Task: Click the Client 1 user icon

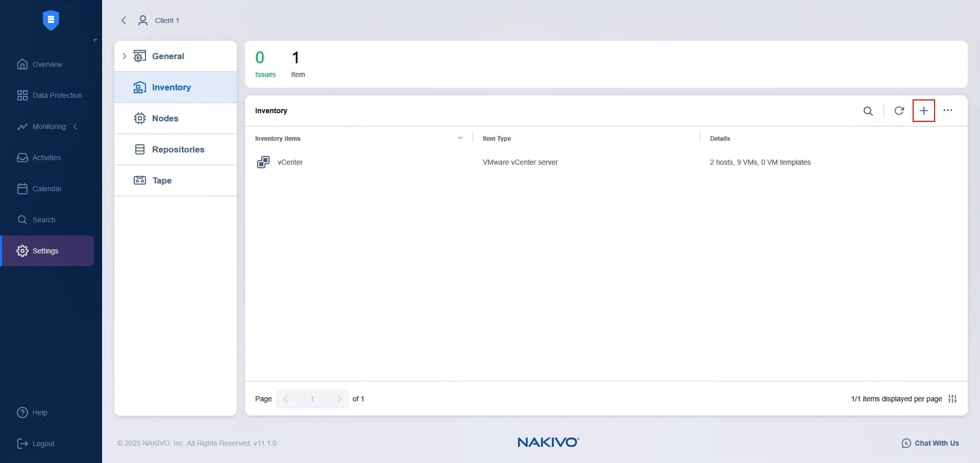Action: coord(143,20)
